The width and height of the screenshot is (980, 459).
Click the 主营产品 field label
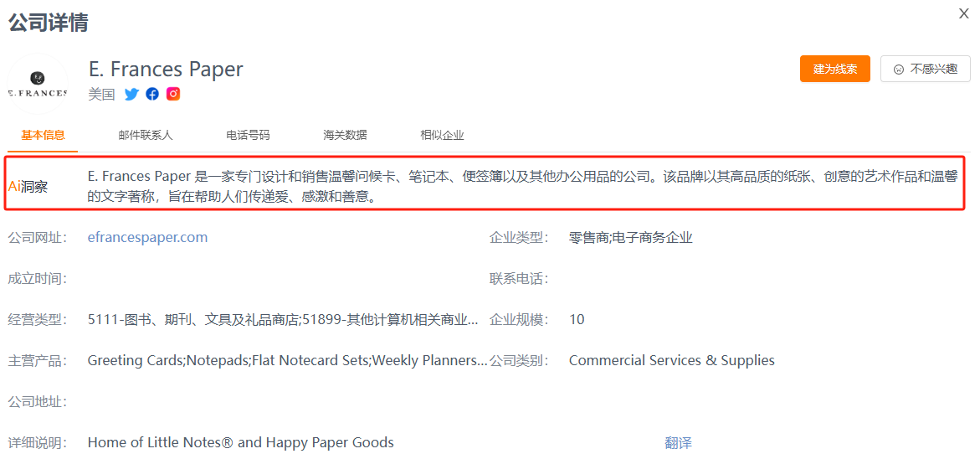pyautogui.click(x=37, y=361)
